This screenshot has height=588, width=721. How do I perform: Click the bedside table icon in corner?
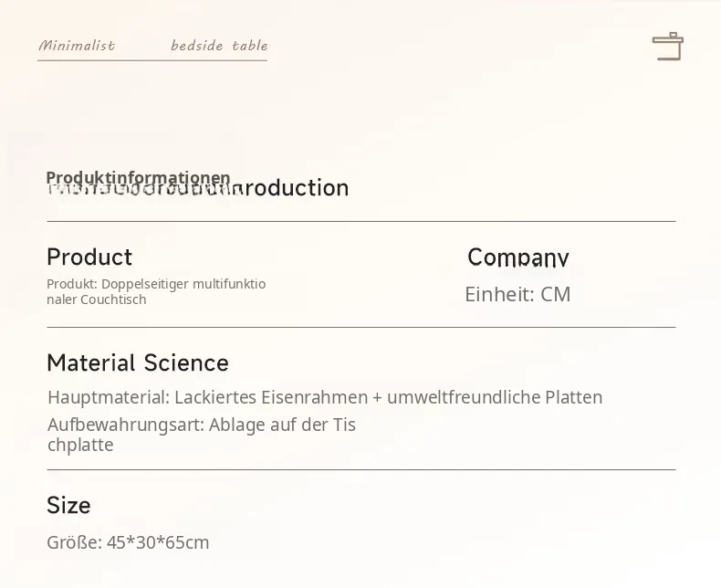(x=668, y=46)
